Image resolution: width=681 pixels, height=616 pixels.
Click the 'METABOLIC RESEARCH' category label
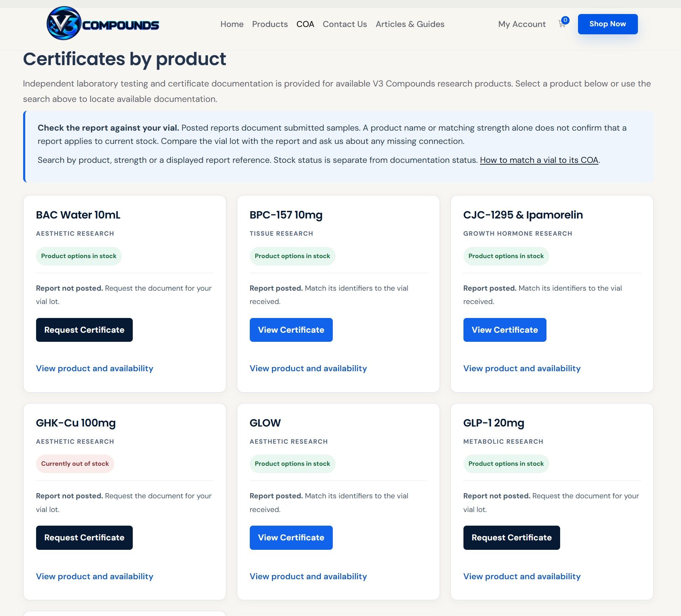pos(503,442)
